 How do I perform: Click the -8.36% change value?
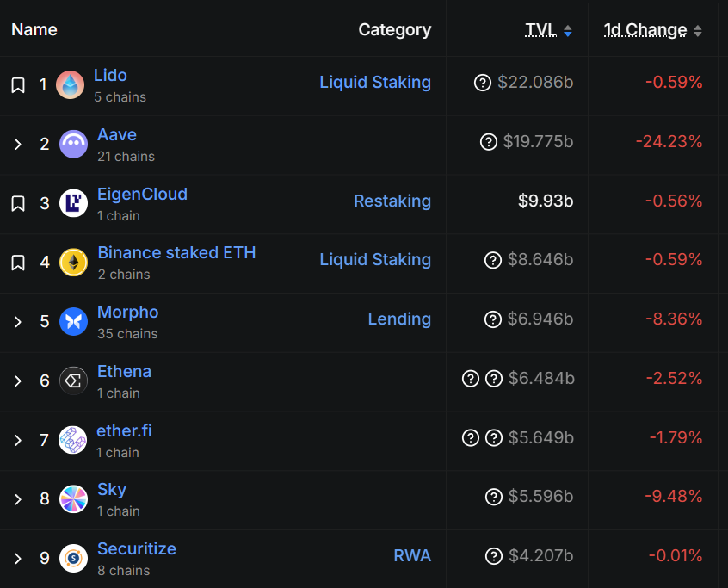pyautogui.click(x=674, y=319)
